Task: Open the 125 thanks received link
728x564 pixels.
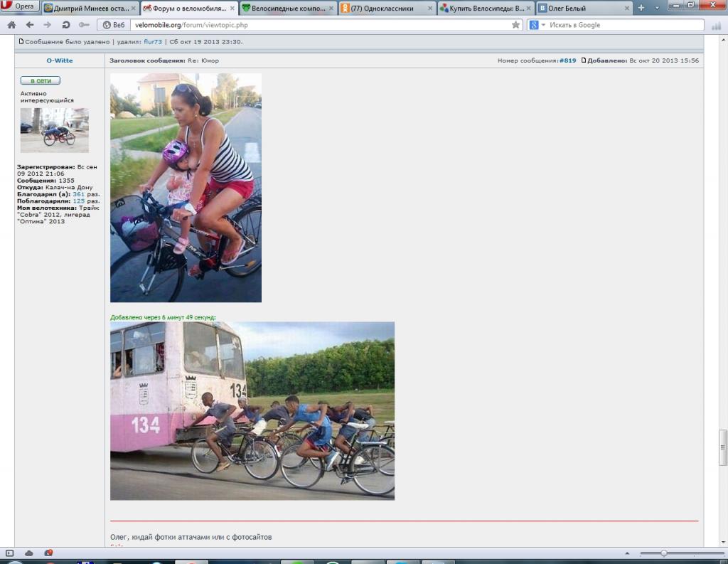Action: 78,201
